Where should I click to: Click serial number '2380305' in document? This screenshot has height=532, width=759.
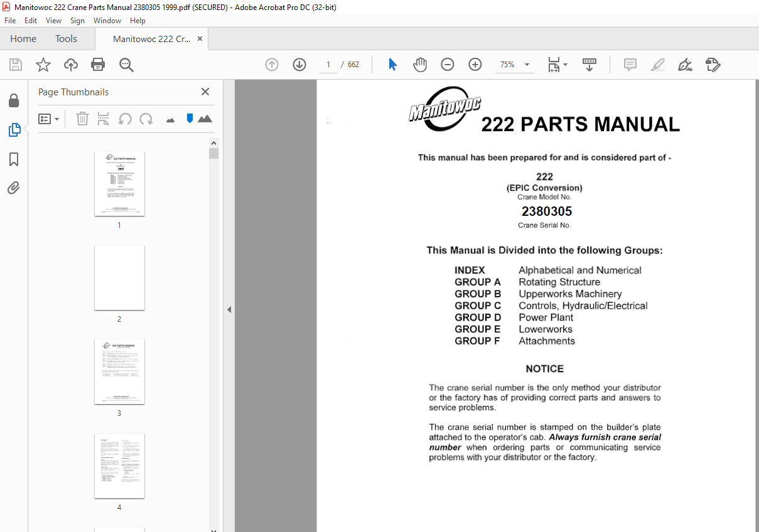point(547,211)
